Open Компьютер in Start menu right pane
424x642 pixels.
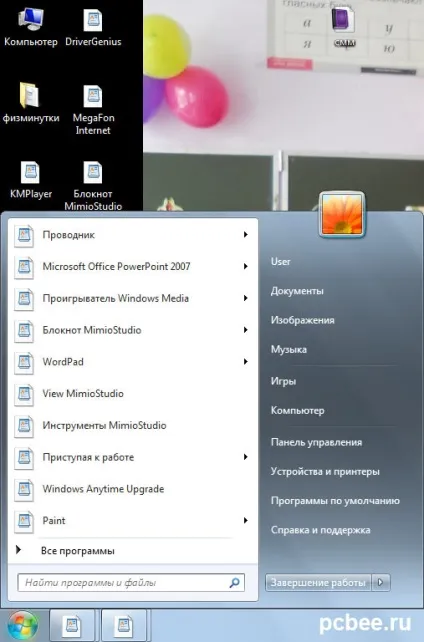pos(298,411)
